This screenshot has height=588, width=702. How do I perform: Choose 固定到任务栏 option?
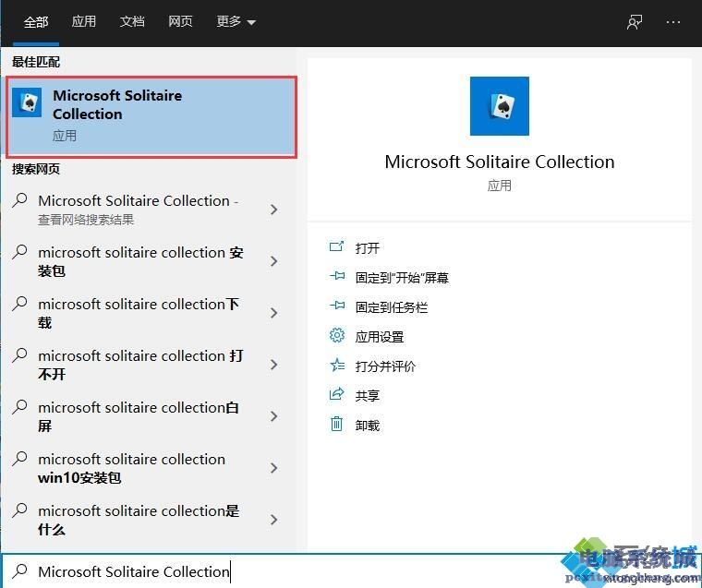coord(392,307)
